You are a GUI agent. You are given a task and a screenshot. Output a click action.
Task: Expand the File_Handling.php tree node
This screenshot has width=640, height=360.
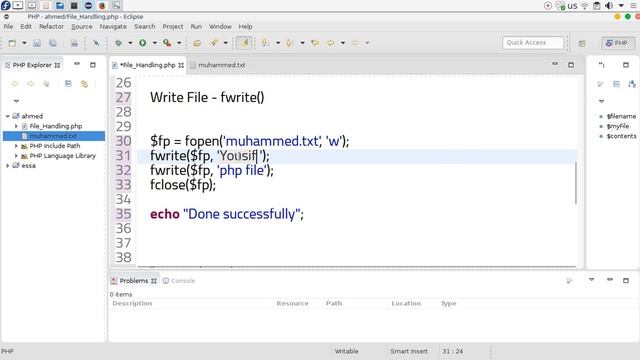tap(16, 126)
